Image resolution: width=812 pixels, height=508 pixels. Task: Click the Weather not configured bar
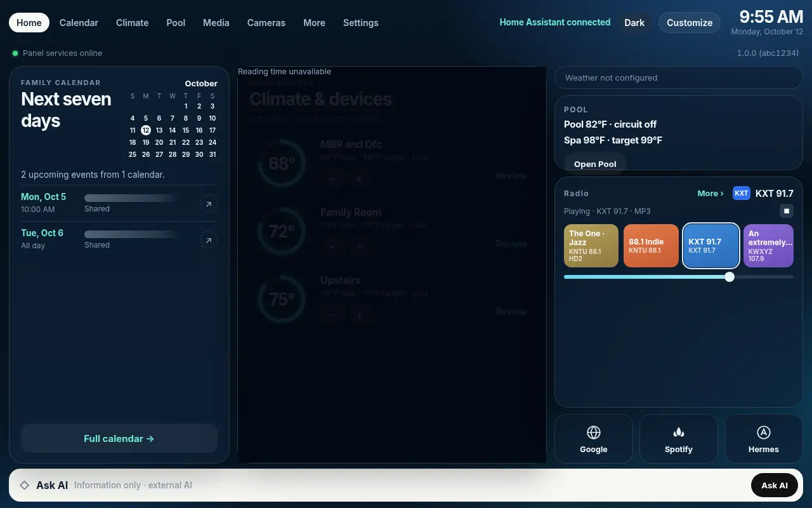[679, 77]
